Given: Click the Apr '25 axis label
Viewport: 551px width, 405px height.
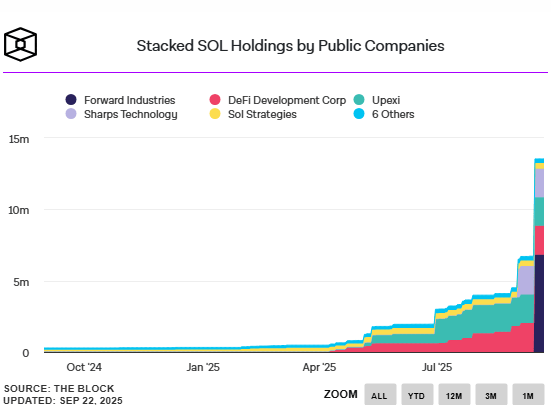Looking at the screenshot, I should (319, 367).
